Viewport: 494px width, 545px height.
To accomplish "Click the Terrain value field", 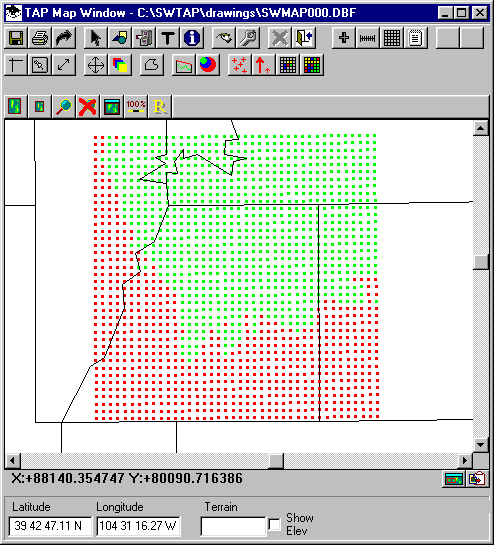I will pyautogui.click(x=233, y=526).
